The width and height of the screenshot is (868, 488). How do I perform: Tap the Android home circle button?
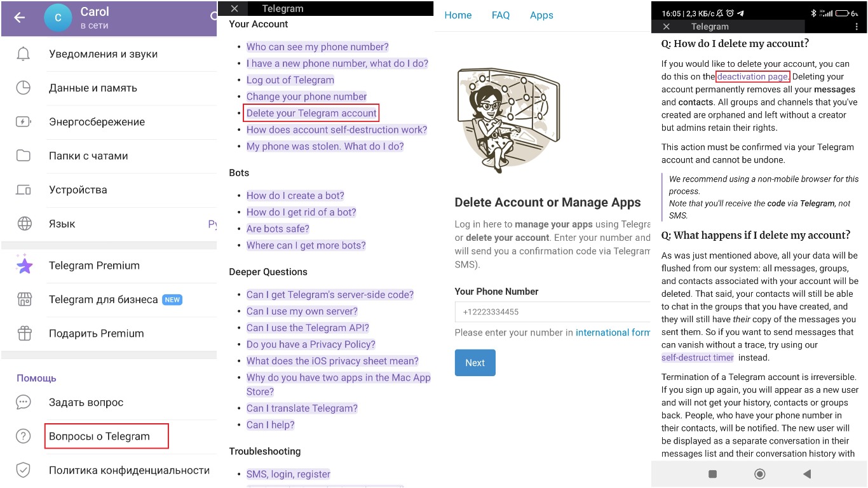759,474
